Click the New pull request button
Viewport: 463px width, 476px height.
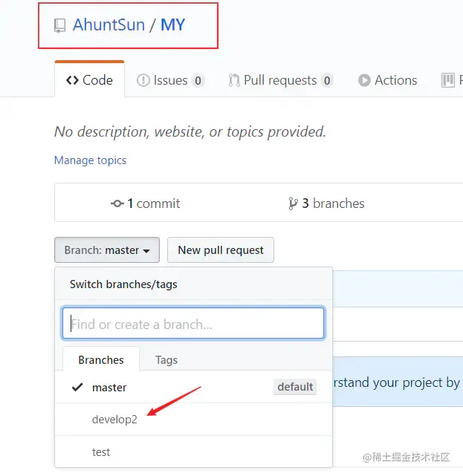221,250
